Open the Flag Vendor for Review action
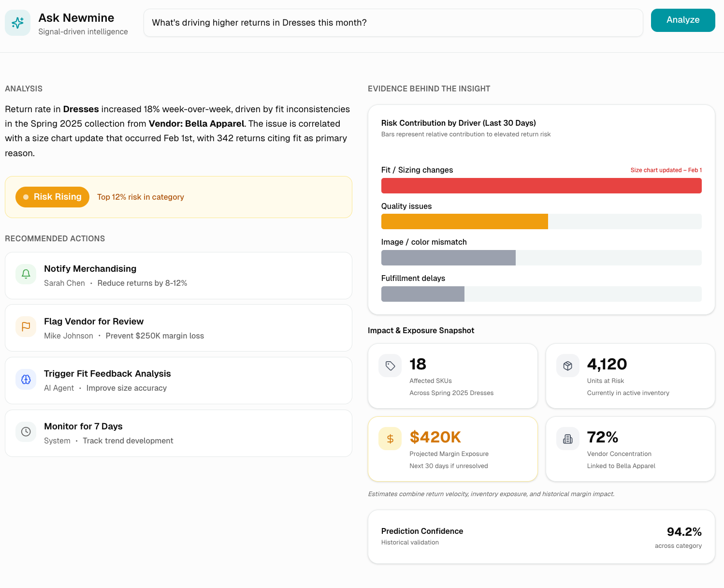The height and width of the screenshot is (588, 724). point(178,328)
